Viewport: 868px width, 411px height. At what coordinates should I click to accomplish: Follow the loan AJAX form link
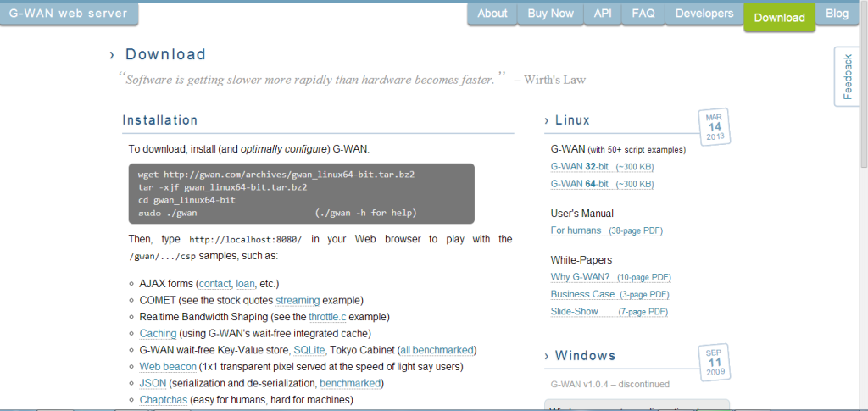pyautogui.click(x=245, y=284)
